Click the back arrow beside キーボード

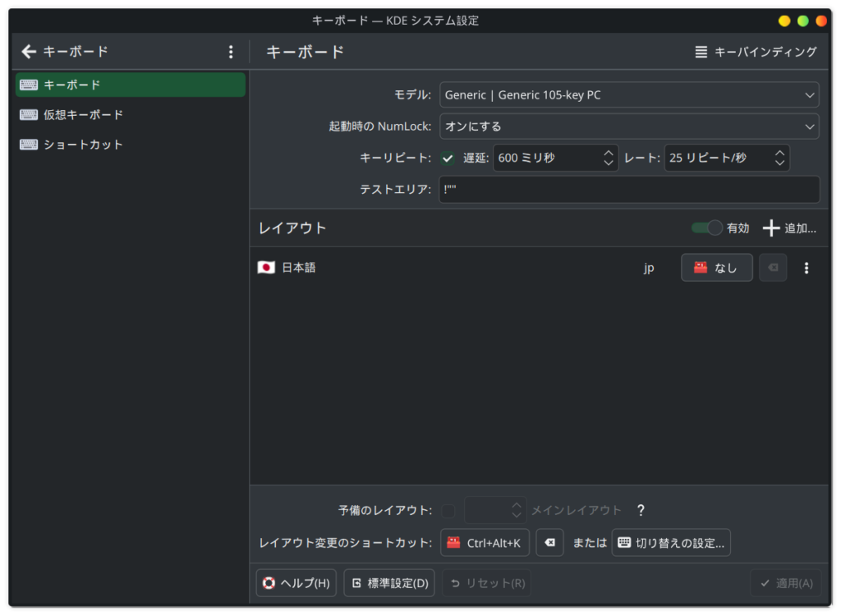click(x=29, y=51)
